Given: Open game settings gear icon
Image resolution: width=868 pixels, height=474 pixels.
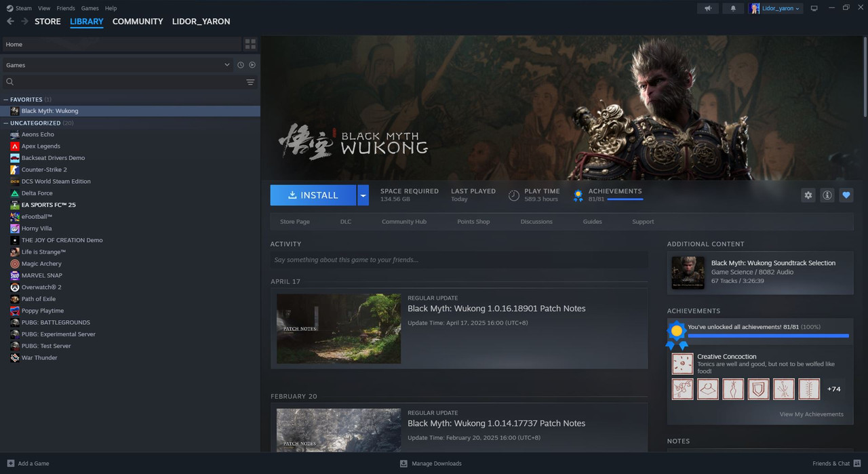Looking at the screenshot, I should pos(808,195).
